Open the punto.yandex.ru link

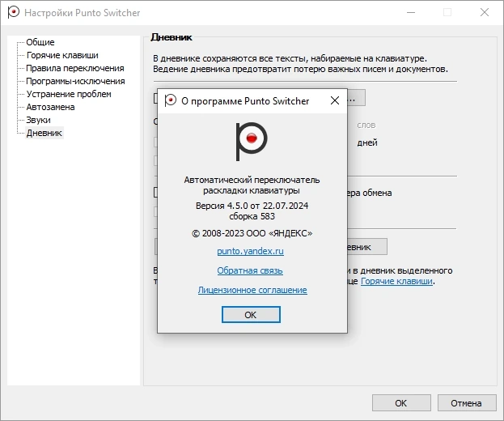pyautogui.click(x=251, y=251)
